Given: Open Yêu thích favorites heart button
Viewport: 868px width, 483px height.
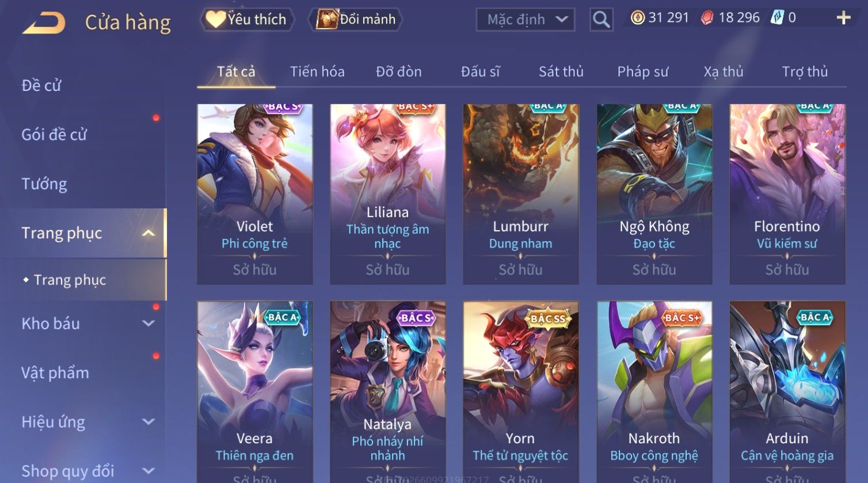Looking at the screenshot, I should point(248,20).
